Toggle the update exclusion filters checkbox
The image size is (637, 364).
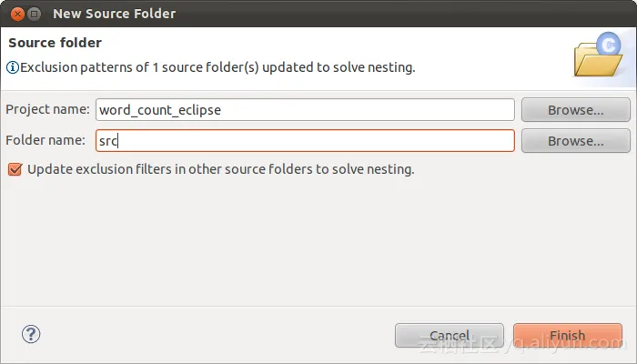point(14,169)
